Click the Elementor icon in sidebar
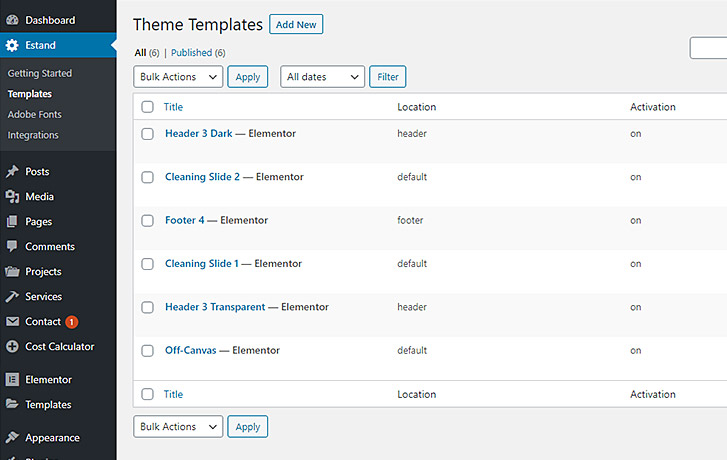 [x=13, y=380]
